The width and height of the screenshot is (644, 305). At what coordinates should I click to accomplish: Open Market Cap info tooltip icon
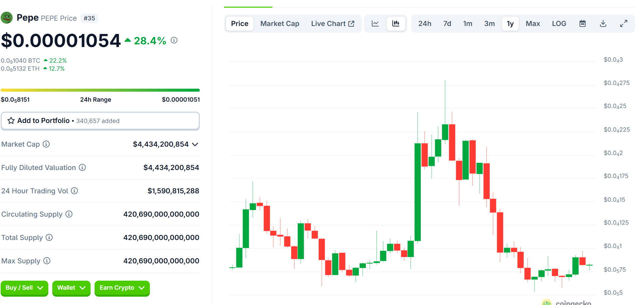[46, 144]
